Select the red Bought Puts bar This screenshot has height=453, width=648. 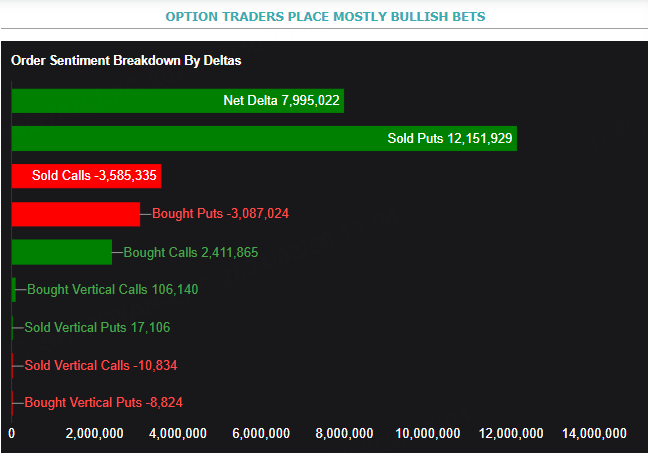coord(75,214)
